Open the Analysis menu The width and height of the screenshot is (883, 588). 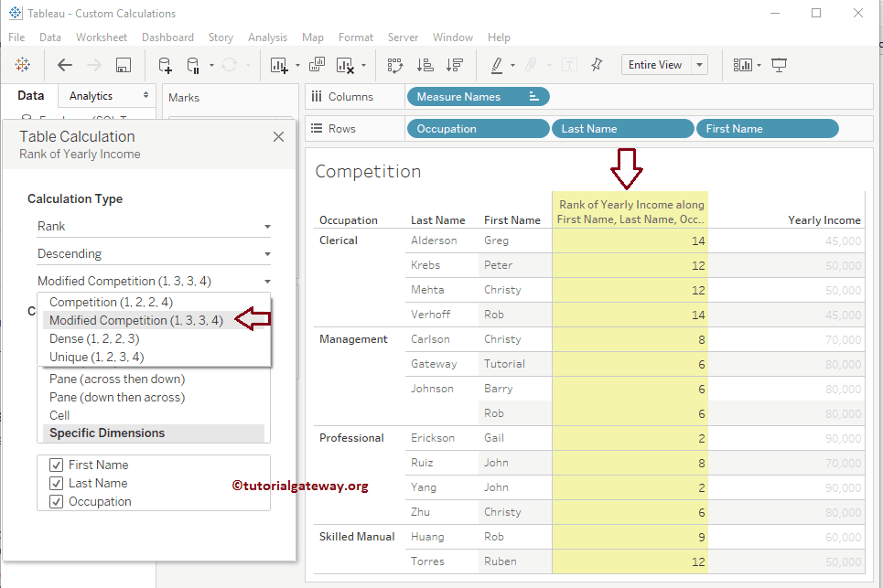267,37
